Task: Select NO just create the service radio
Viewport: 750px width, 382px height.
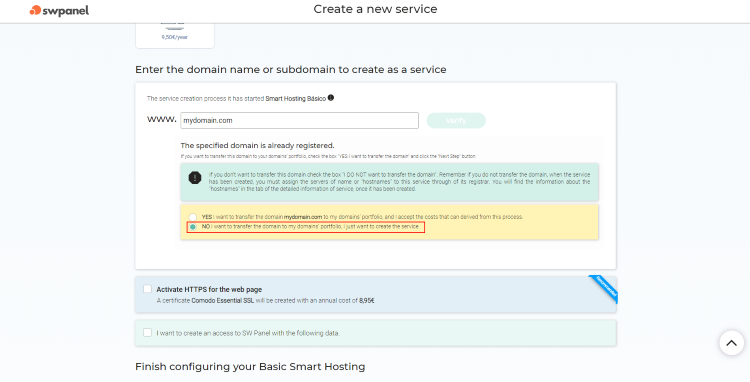Action: point(192,227)
